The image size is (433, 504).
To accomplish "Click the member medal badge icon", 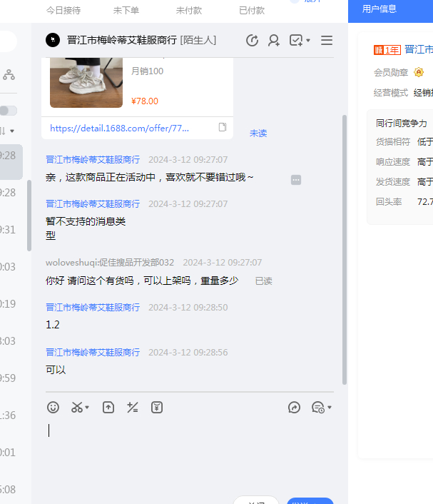I will [419, 72].
